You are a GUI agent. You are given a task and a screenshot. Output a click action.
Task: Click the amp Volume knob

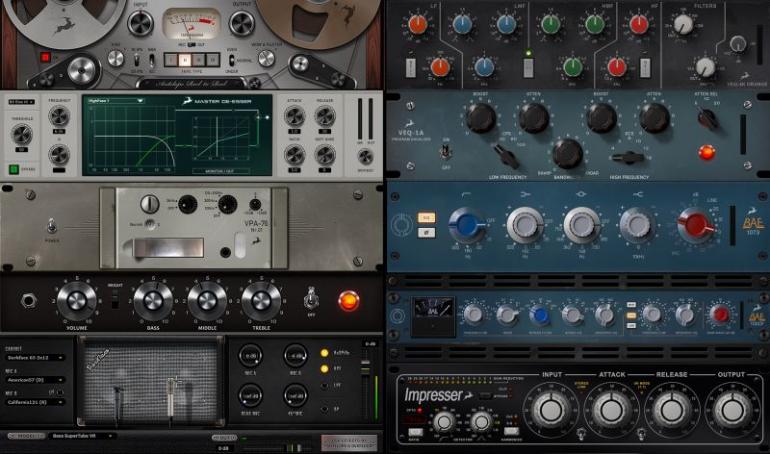[x=77, y=300]
